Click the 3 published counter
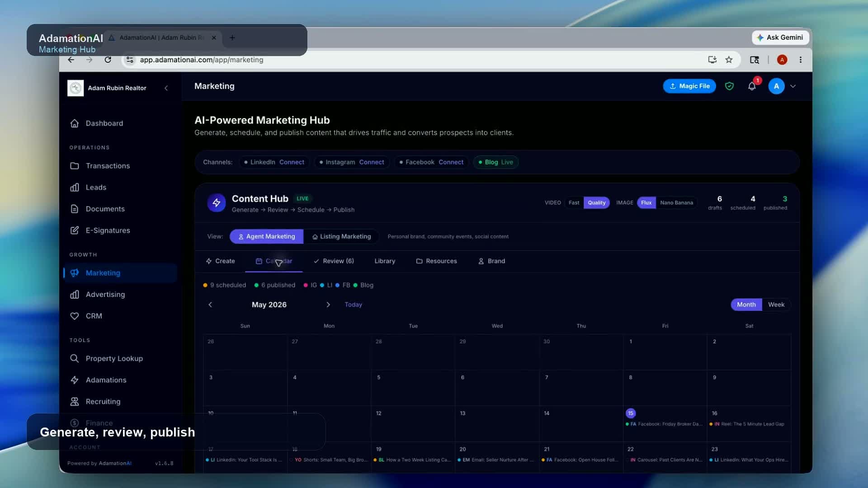Screen dimensions: 868x488 [x=775, y=203]
